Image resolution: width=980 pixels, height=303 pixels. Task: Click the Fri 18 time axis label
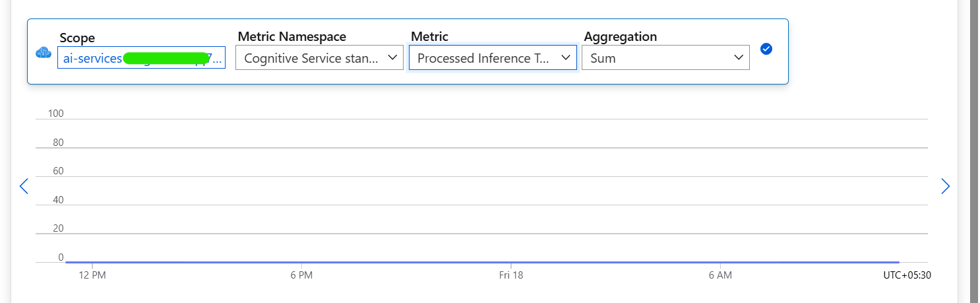pos(511,275)
